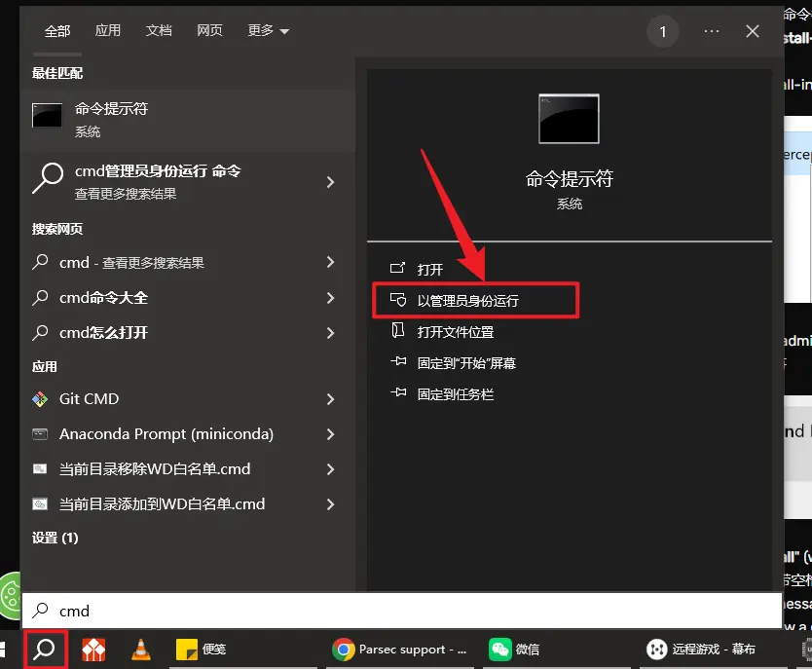812x669 pixels.
Task: Select the 网页 filter tab
Action: click(209, 31)
